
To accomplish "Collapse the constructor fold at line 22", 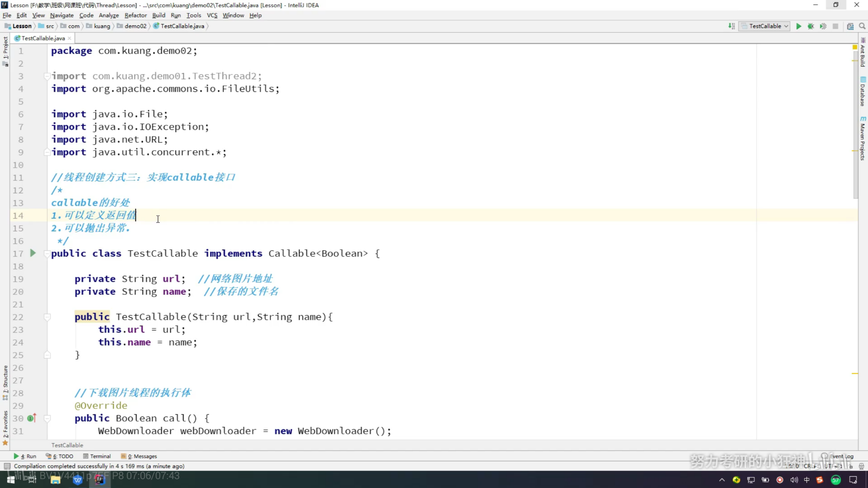I will point(47,317).
